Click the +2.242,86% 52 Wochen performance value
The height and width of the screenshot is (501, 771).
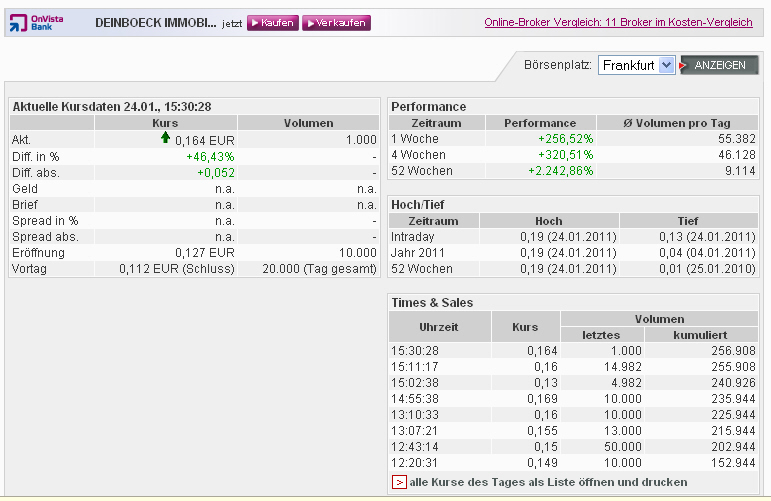pos(560,171)
